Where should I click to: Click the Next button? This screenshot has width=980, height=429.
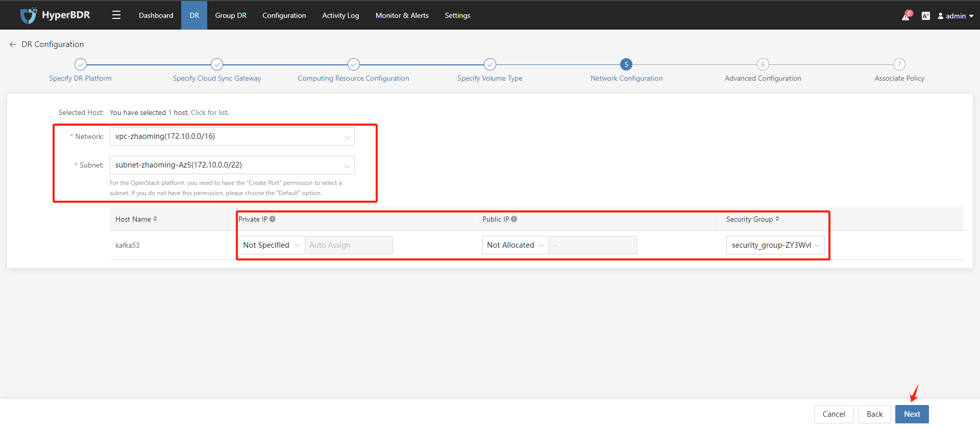(912, 414)
